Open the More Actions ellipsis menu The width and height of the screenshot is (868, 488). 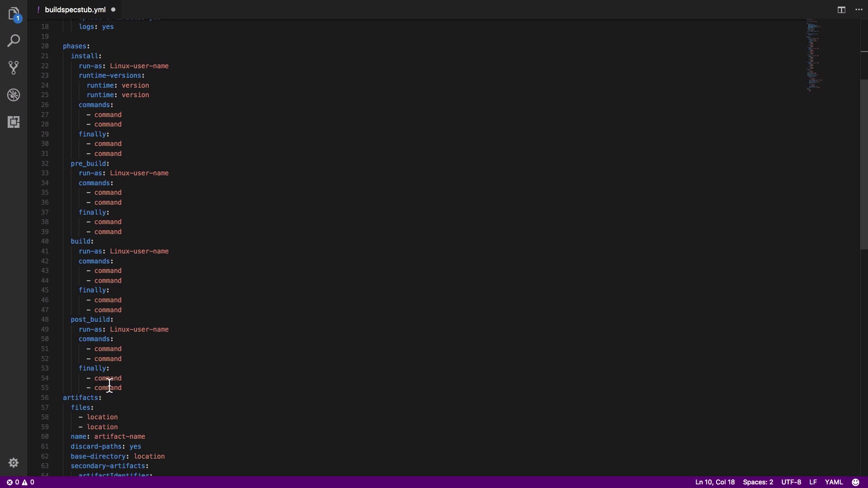[x=859, y=9]
